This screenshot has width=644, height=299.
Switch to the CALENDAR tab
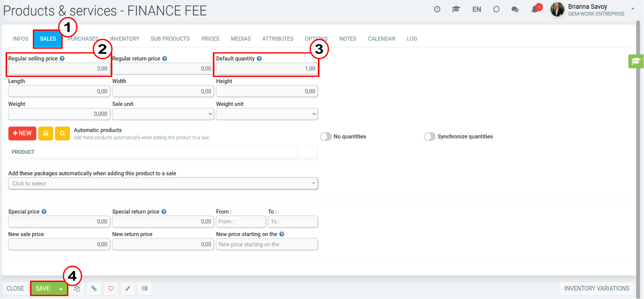[x=382, y=39]
